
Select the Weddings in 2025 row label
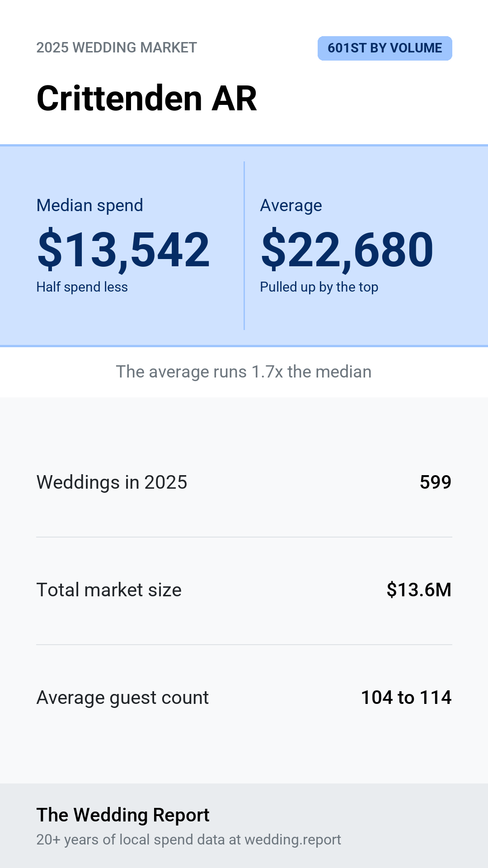pos(112,482)
